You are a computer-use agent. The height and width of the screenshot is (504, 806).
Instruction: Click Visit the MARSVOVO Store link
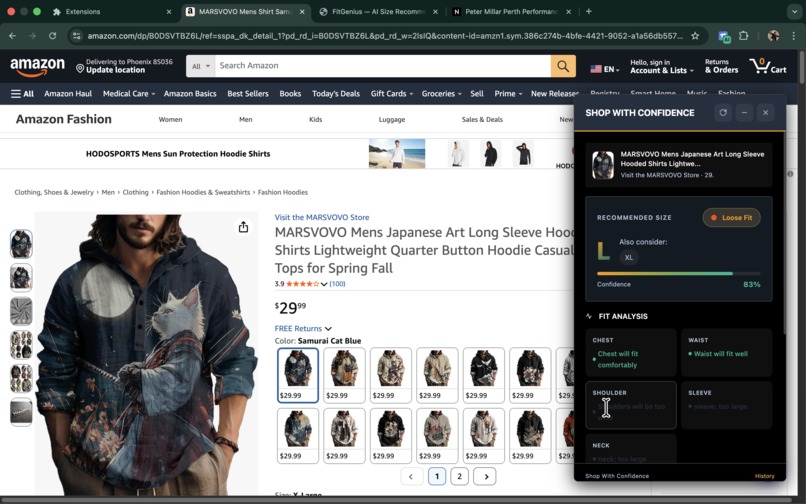(322, 217)
